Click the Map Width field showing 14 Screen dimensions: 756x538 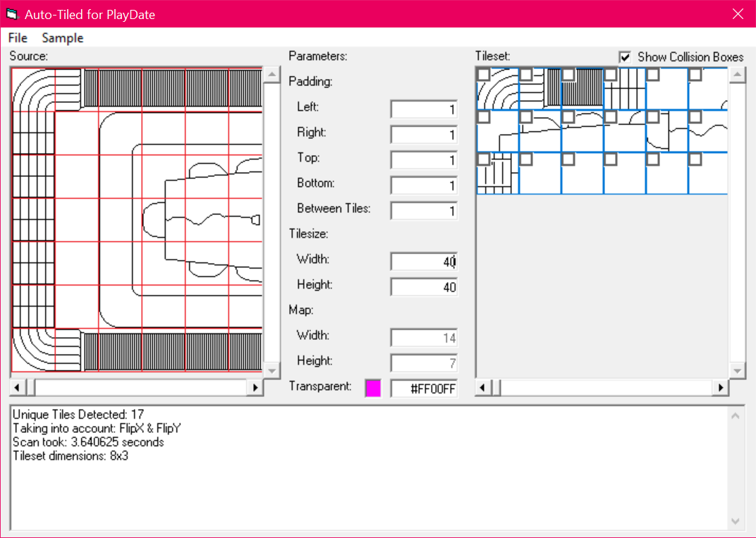[x=424, y=338]
